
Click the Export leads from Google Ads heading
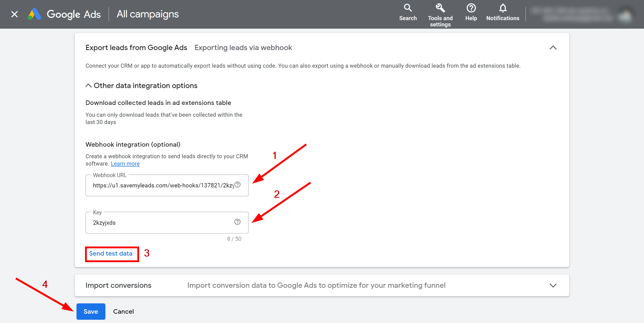pos(136,48)
